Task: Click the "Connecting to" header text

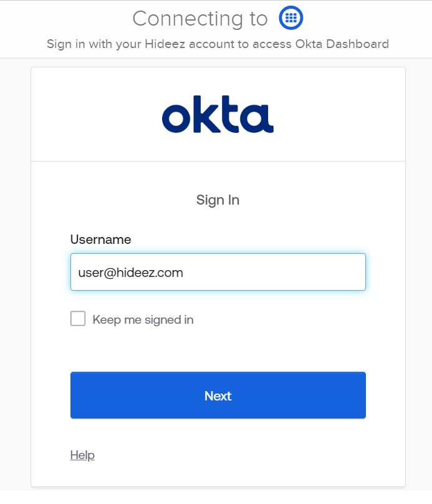Action: pos(199,19)
